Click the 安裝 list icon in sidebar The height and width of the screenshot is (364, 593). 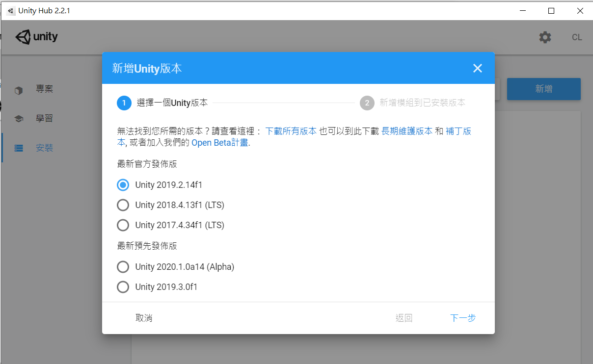click(19, 148)
